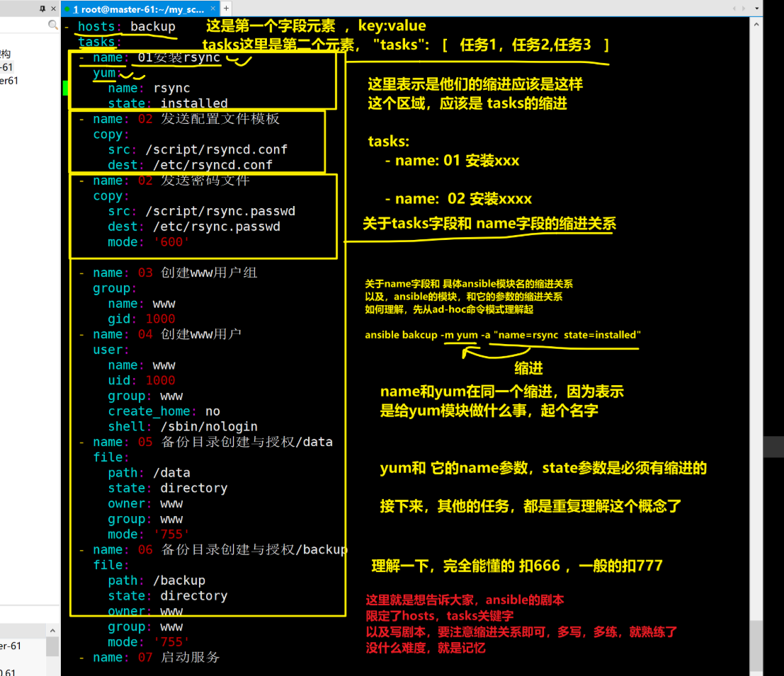
Task: Close the left session panel
Action: [x=54, y=8]
